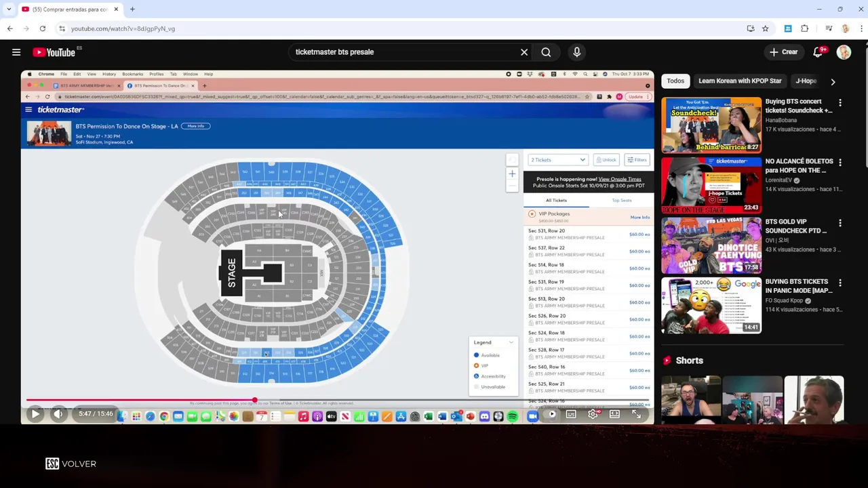868x488 pixels.
Task: Exit full-window with the fullscreen icon
Action: click(637, 414)
